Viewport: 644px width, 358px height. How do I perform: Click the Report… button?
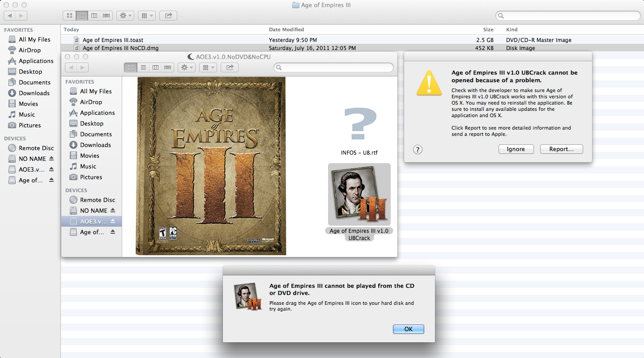[561, 149]
